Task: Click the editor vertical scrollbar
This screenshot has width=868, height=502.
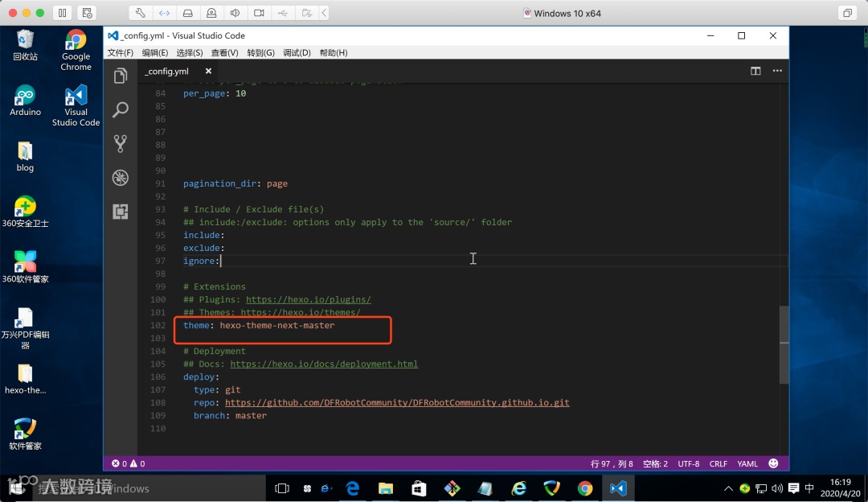Action: [x=784, y=344]
